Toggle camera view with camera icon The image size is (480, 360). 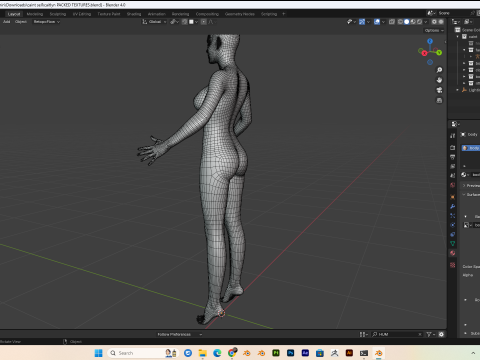439,90
